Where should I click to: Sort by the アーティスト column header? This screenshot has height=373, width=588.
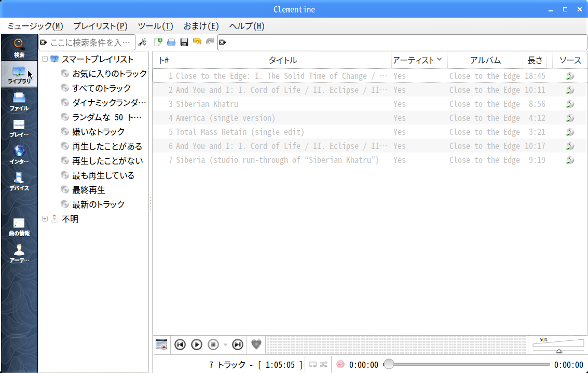click(x=419, y=60)
